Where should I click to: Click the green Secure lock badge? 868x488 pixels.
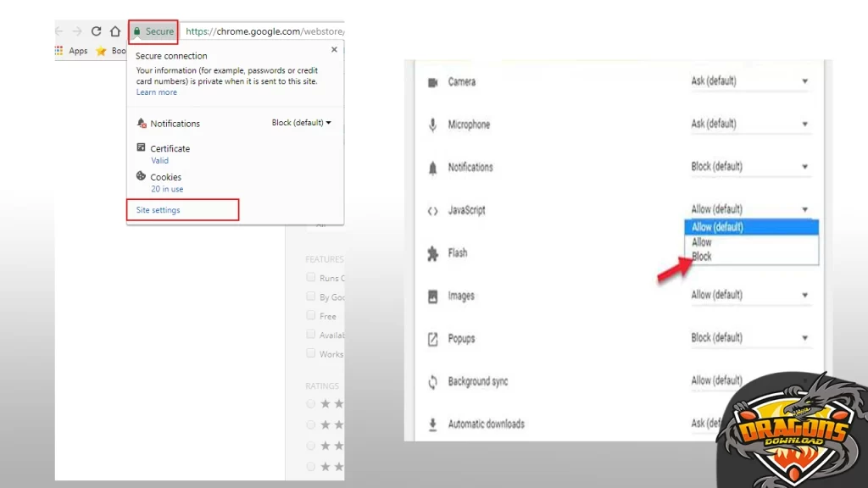(153, 31)
